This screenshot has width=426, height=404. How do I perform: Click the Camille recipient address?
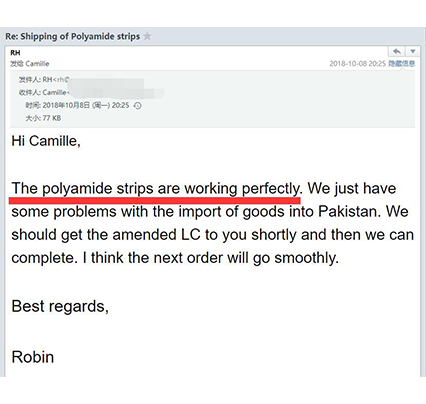click(56, 92)
